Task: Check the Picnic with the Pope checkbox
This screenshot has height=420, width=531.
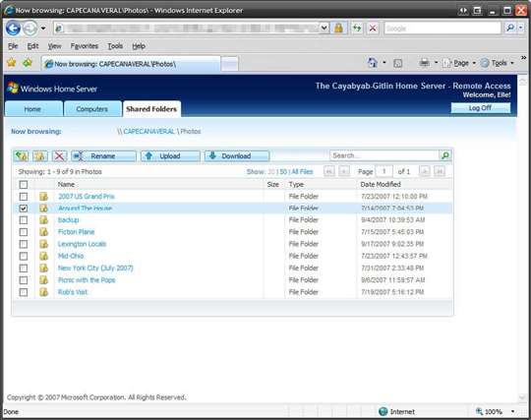Action: (x=24, y=280)
